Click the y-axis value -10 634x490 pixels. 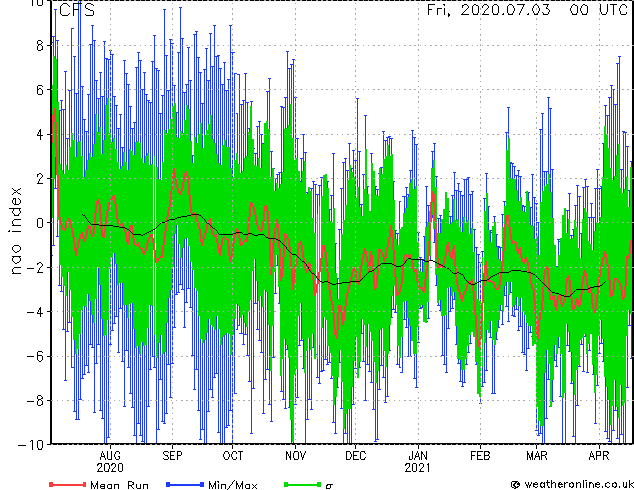pos(31,445)
